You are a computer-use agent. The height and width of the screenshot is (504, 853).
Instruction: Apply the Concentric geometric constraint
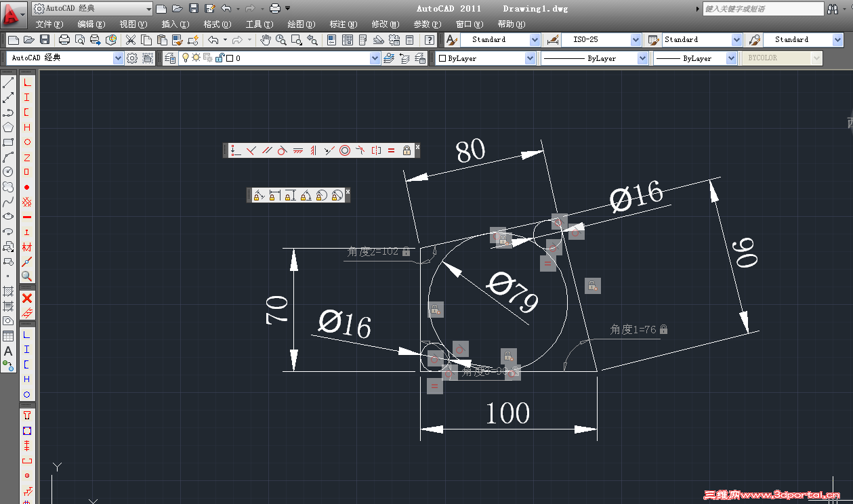point(344,150)
